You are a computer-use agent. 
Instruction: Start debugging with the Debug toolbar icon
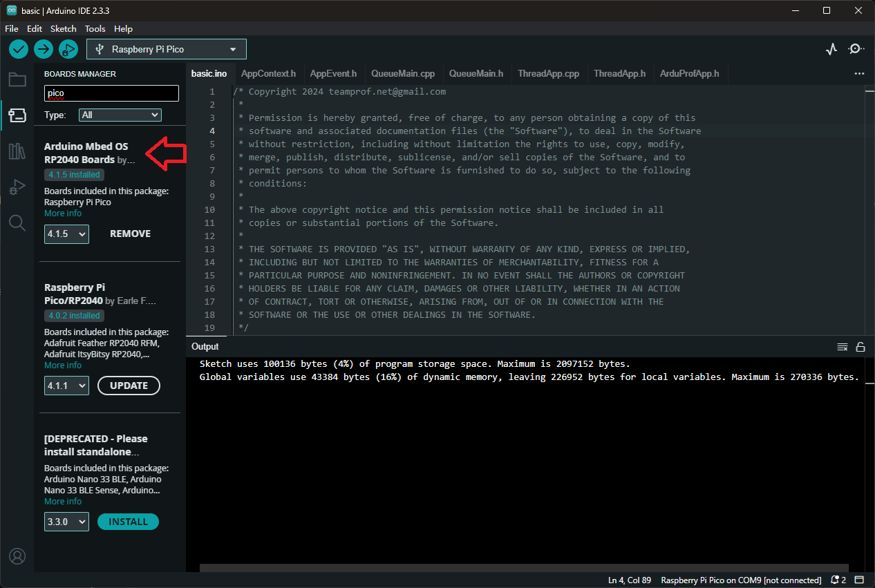tap(68, 49)
